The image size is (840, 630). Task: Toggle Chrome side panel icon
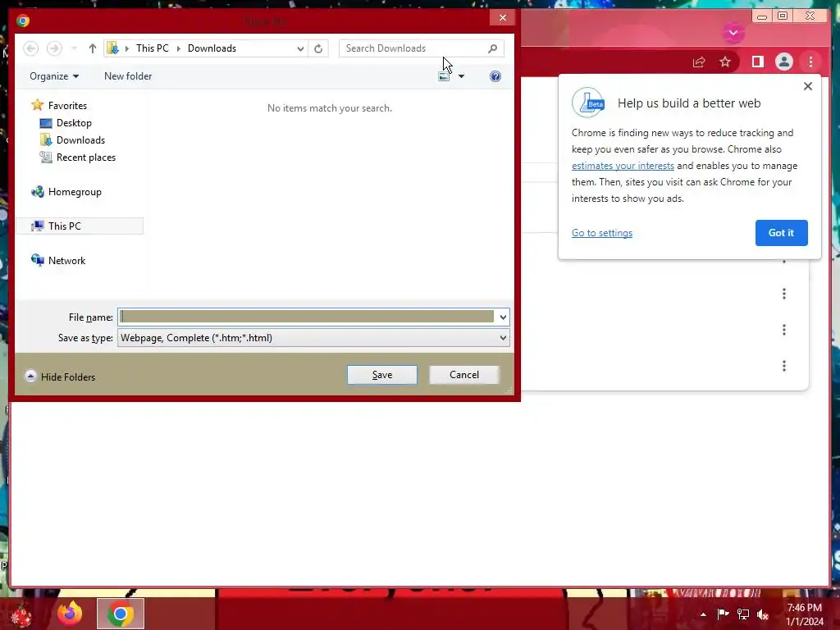tap(757, 62)
